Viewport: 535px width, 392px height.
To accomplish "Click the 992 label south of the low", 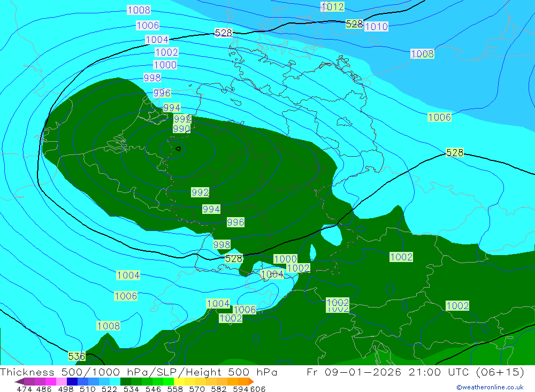I will 200,192.
